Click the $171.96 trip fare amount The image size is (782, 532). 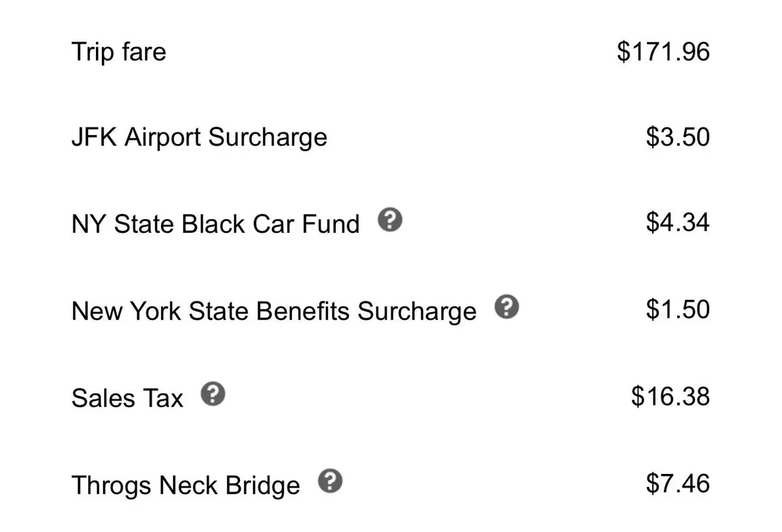(x=663, y=52)
